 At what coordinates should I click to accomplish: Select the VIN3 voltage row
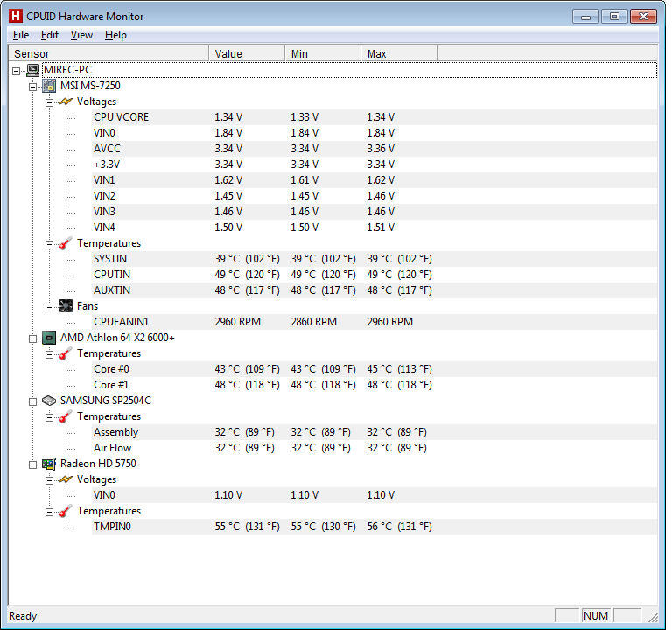click(374, 212)
